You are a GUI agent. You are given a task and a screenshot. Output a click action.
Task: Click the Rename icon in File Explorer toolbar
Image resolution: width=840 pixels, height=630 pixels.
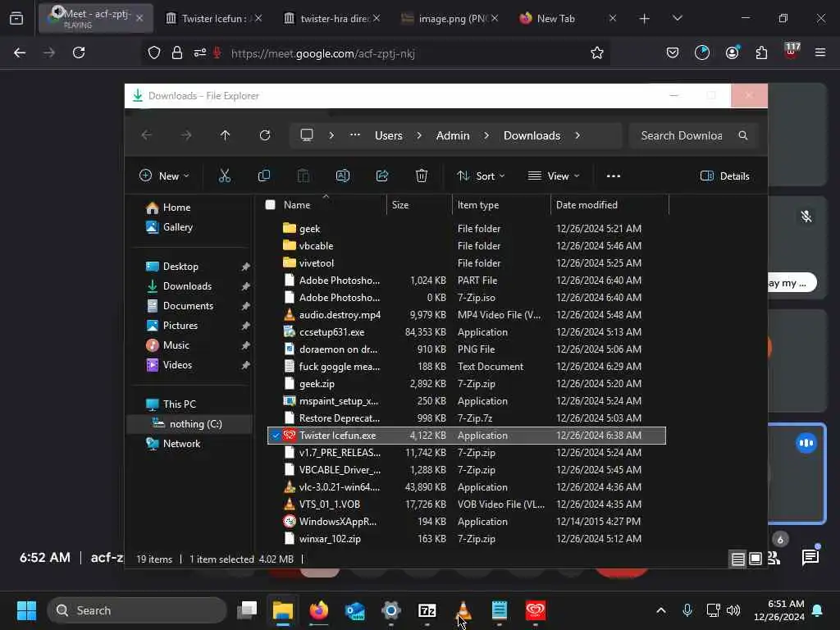[x=343, y=176]
